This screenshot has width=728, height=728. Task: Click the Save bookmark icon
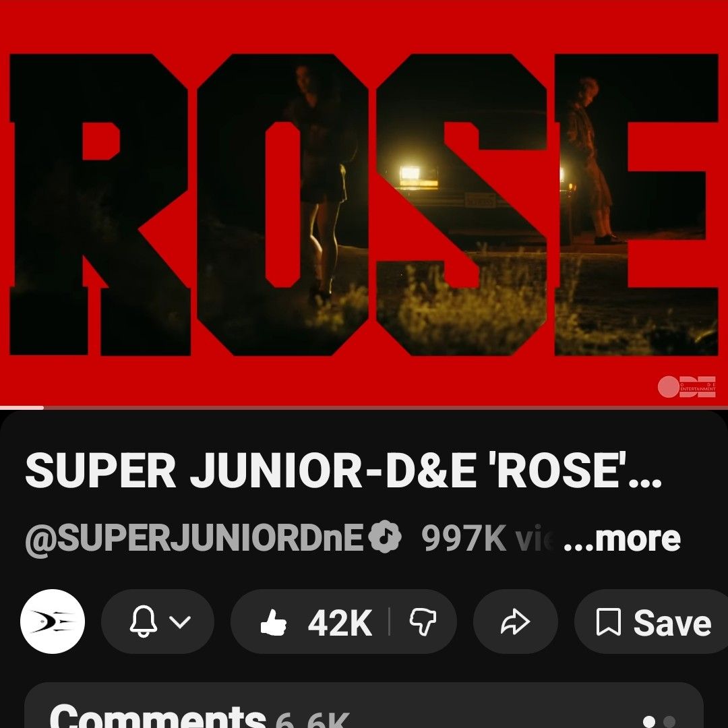tap(608, 621)
